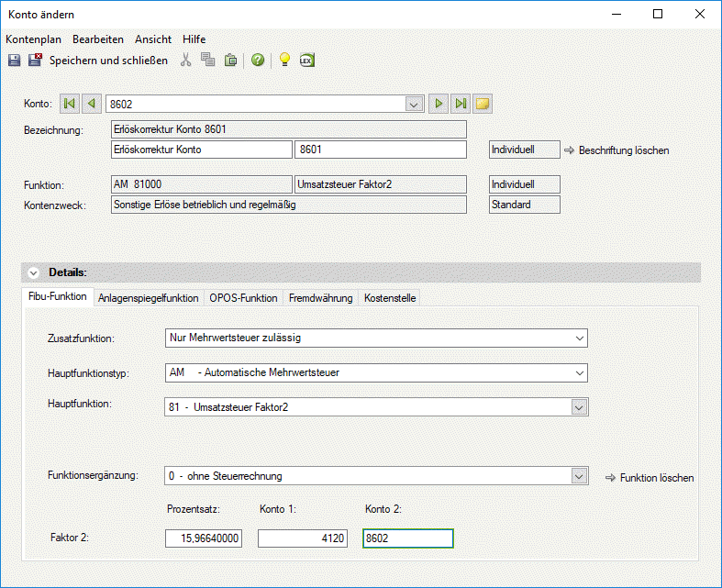722x588 pixels.
Task: Click the paste clipboard icon
Action: coord(230,61)
